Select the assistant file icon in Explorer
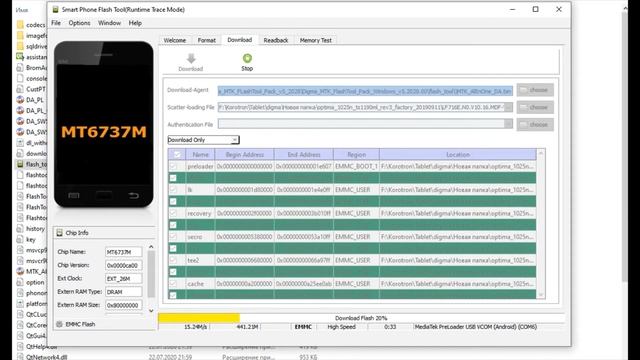This screenshot has height=360, width=640. (x=20, y=57)
